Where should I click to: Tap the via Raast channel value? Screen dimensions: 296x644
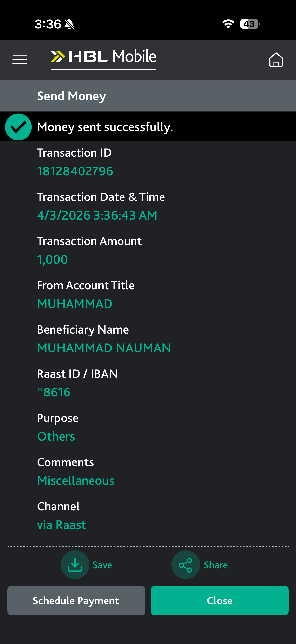pyautogui.click(x=61, y=525)
